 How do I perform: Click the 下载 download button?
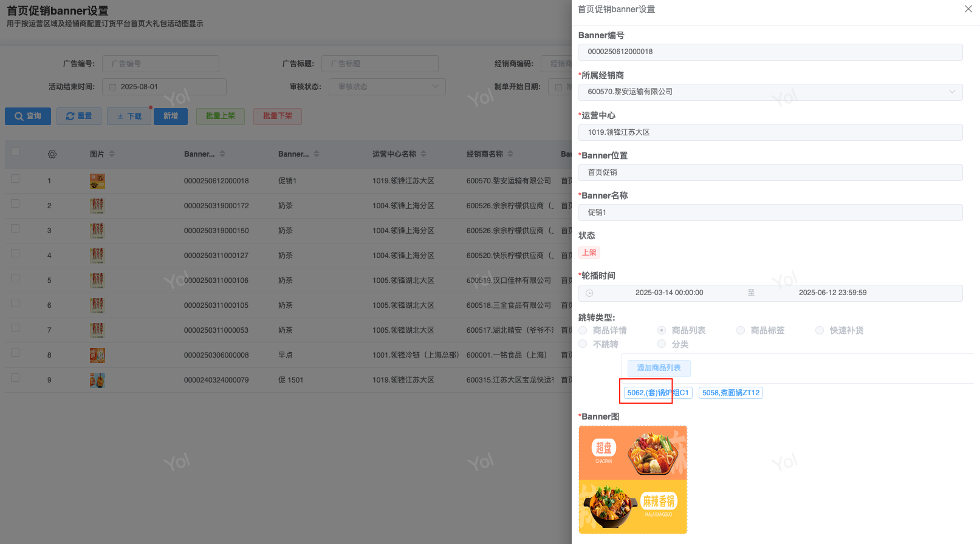pos(129,117)
